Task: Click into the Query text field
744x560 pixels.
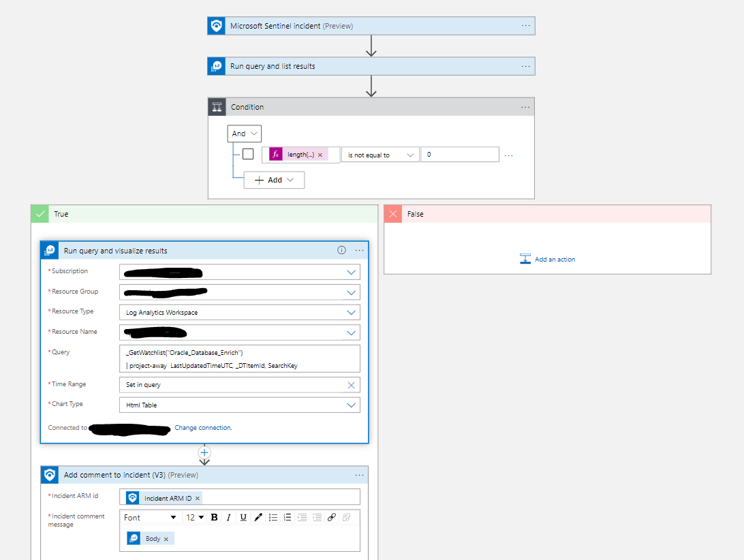Action: tap(240, 359)
